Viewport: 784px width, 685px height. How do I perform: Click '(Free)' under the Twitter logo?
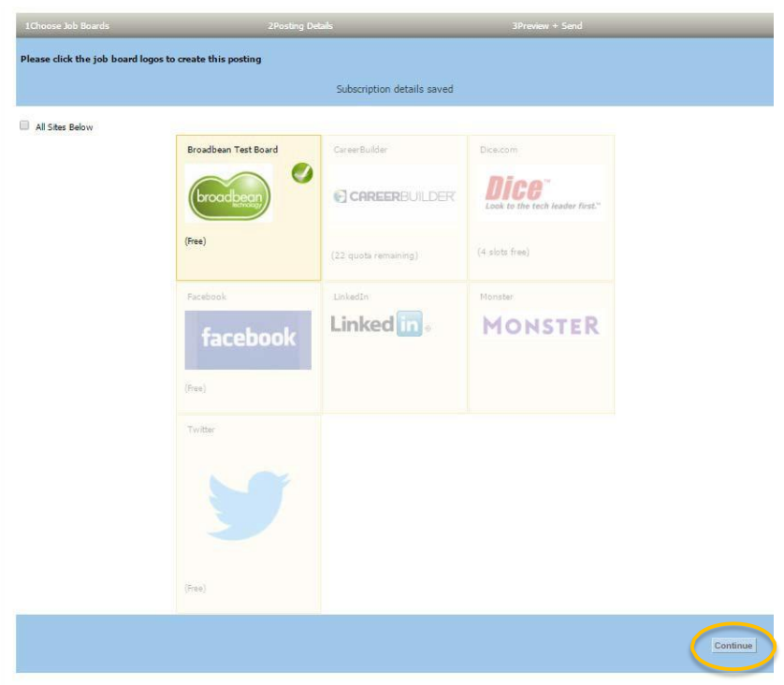click(196, 588)
